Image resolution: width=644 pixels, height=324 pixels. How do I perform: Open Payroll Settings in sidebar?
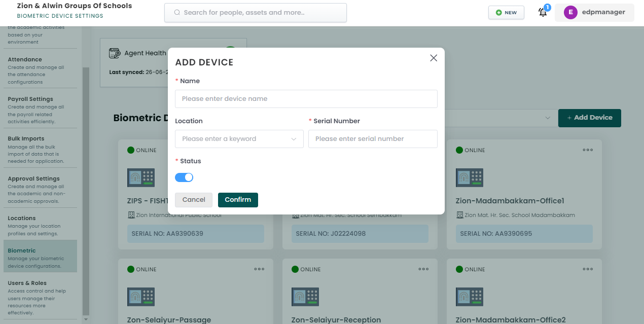pos(40,110)
